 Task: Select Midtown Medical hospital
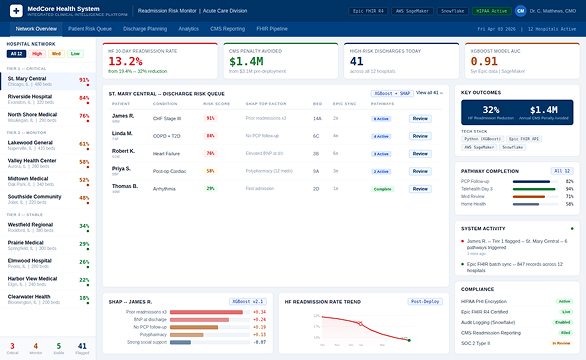coord(48,181)
